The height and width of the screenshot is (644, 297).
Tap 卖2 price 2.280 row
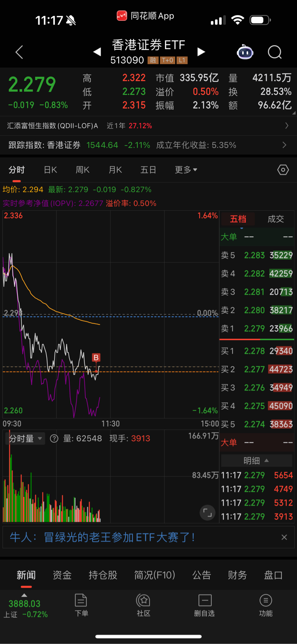257,310
